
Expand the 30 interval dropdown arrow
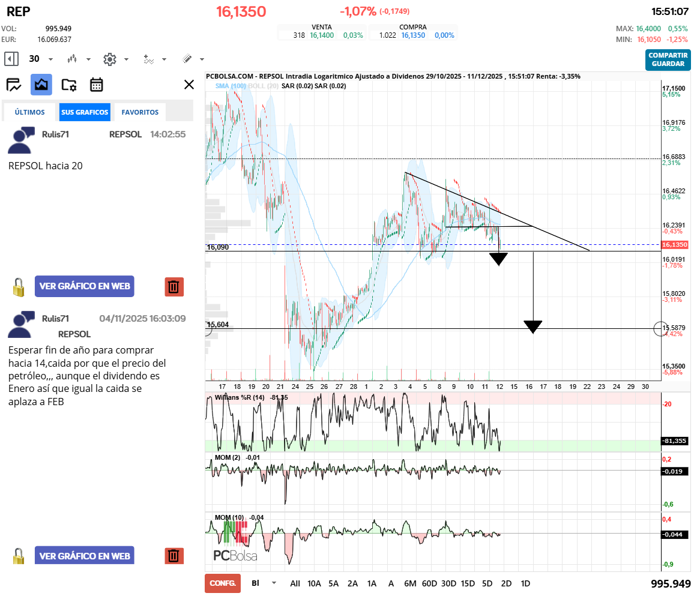click(50, 59)
